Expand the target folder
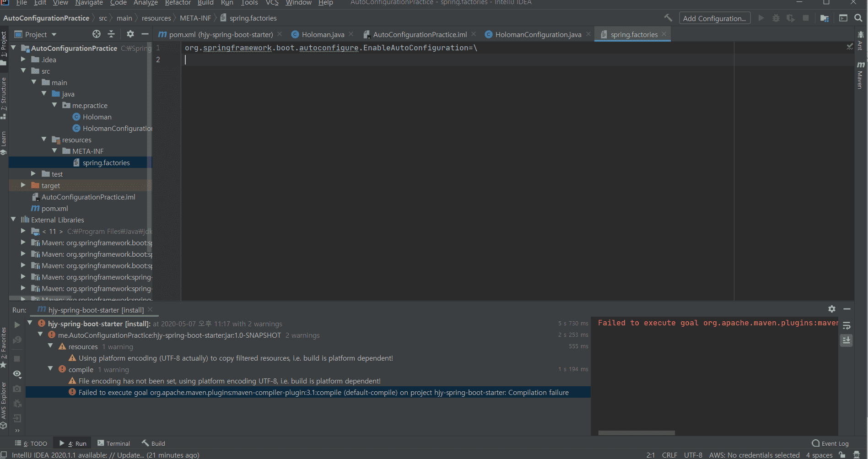 tap(23, 185)
